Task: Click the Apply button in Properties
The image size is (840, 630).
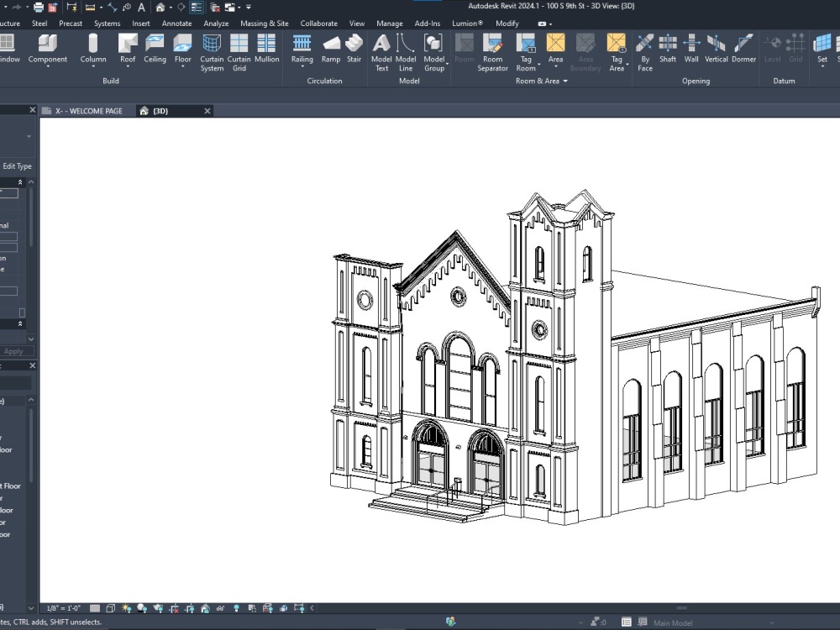Action: 14,351
